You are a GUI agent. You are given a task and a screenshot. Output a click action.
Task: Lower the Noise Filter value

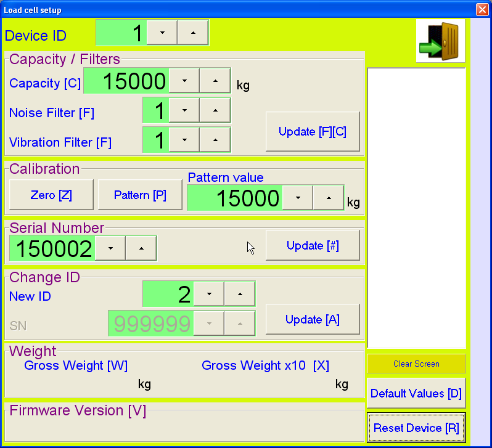pos(184,110)
